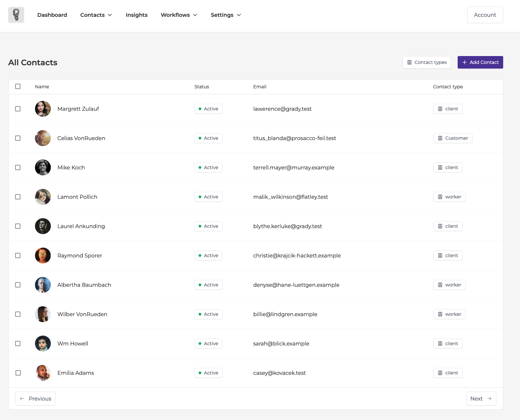The image size is (520, 420).
Task: Toggle the select-all checkbox in table header
Action: pos(18,86)
